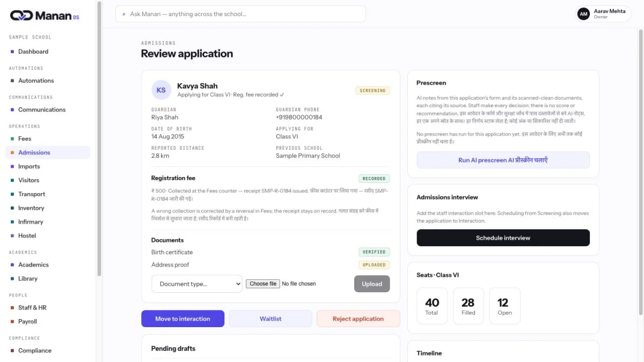Click the Manan OS logo
The image size is (644, 362).
(x=45, y=16)
